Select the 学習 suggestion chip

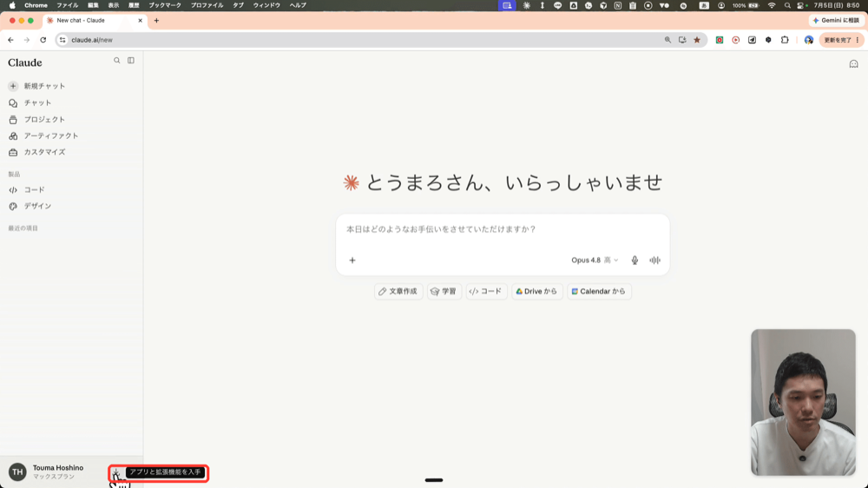click(x=444, y=292)
